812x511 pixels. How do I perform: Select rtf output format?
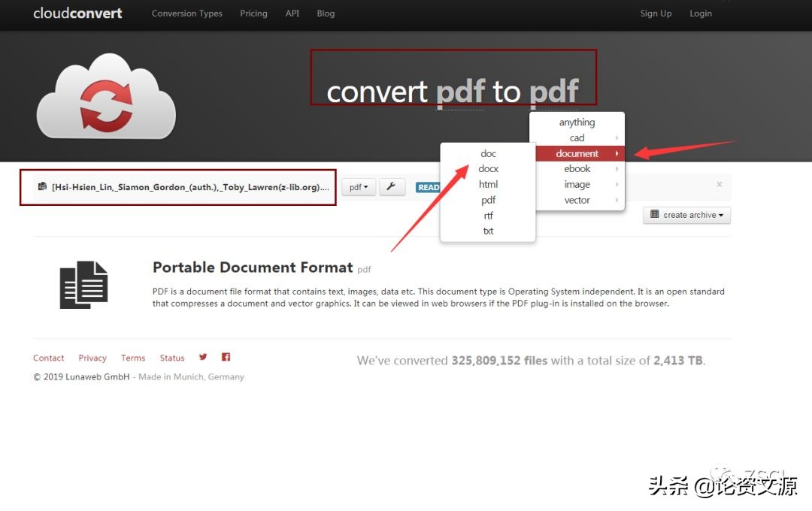point(488,216)
